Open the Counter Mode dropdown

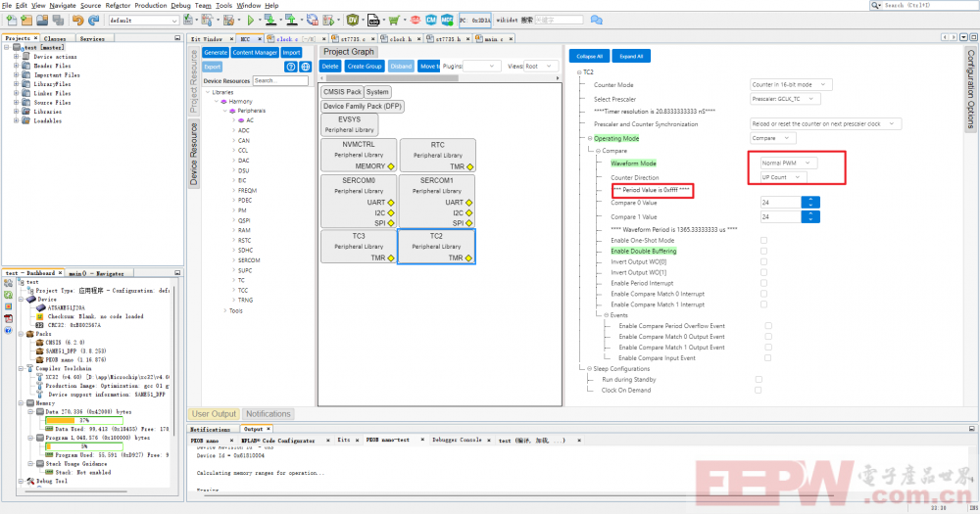791,84
